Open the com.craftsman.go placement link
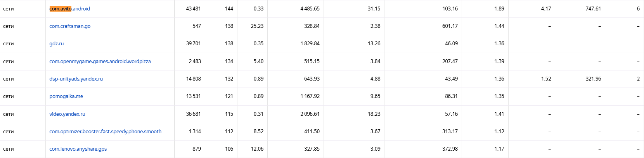The width and height of the screenshot is (644, 158). click(70, 26)
